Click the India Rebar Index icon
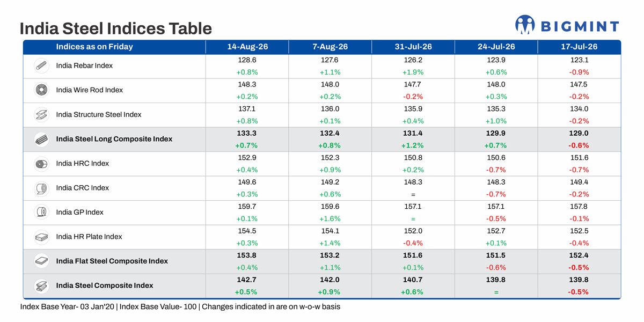Viewport: 644px width, 322px height. pyautogui.click(x=42, y=66)
